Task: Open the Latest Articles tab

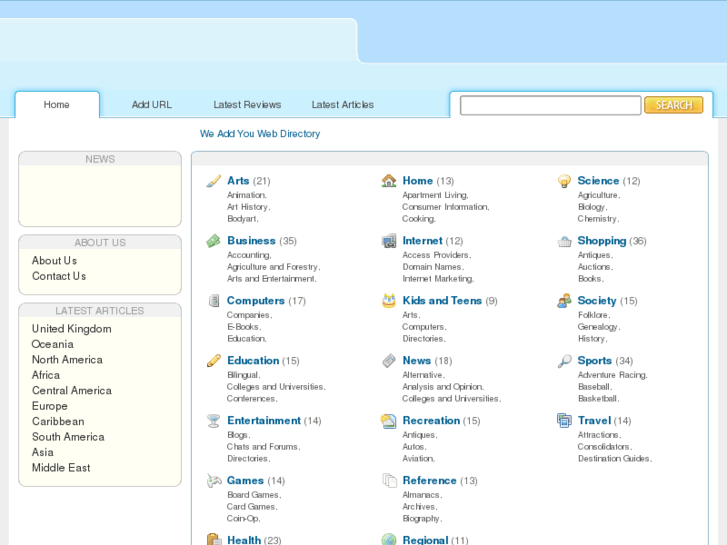Action: [x=343, y=105]
